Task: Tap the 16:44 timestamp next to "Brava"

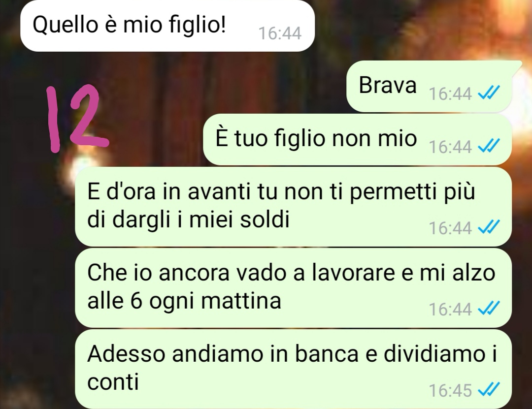Action: click(x=450, y=94)
